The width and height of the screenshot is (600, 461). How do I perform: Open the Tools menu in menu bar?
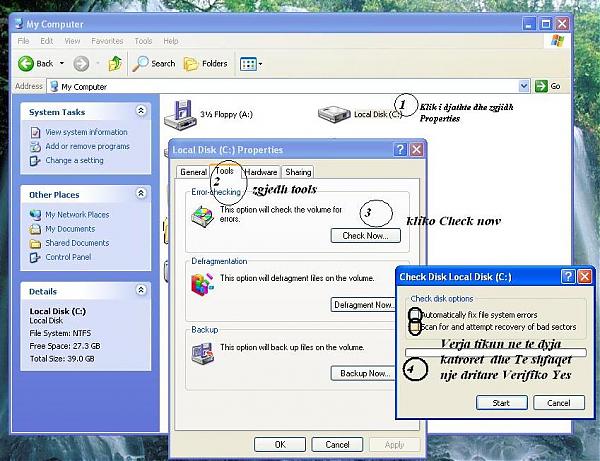(143, 41)
